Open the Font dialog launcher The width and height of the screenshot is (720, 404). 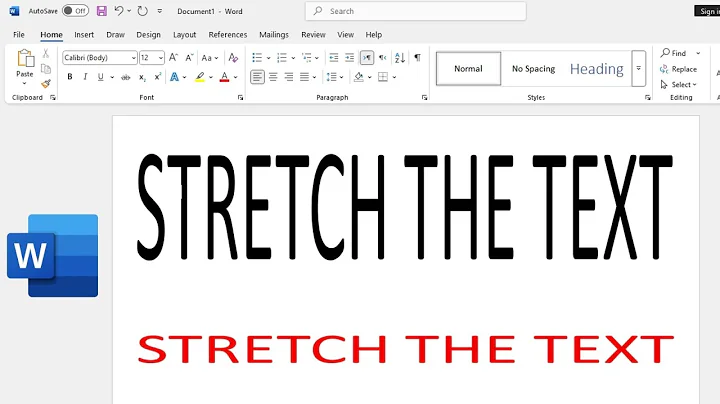tap(240, 97)
